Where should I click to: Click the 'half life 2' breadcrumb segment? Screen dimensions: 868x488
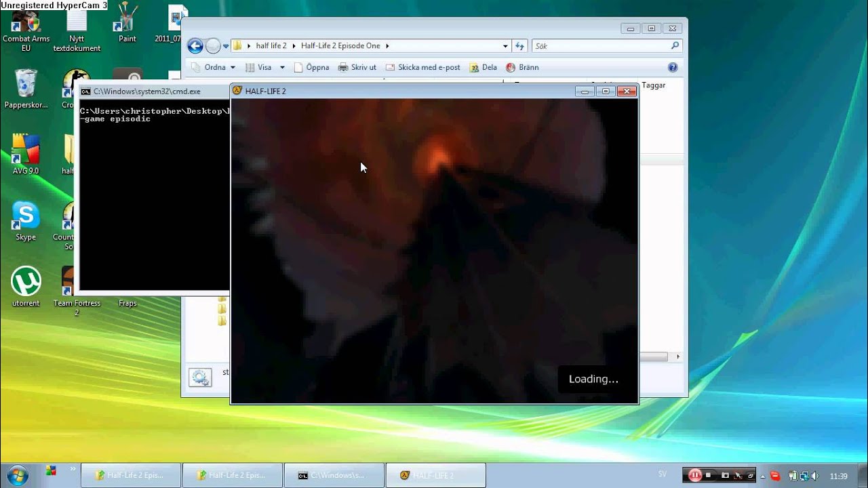(271, 46)
